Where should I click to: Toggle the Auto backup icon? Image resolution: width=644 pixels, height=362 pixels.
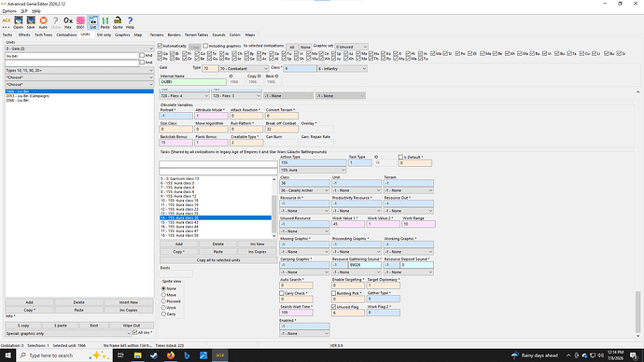[43, 22]
